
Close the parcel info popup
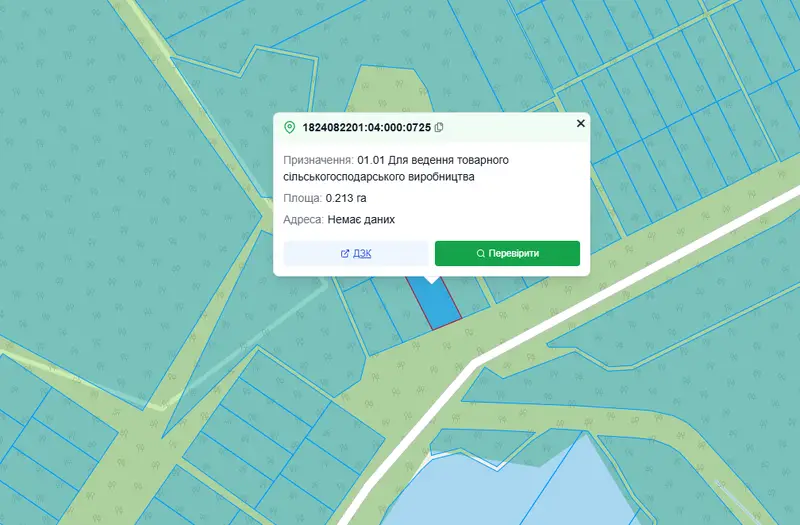(581, 123)
